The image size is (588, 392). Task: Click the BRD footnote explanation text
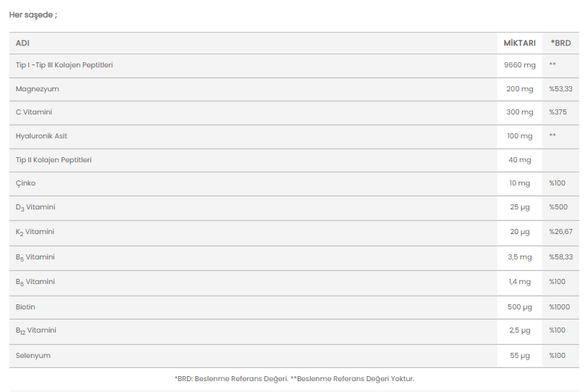click(x=295, y=379)
